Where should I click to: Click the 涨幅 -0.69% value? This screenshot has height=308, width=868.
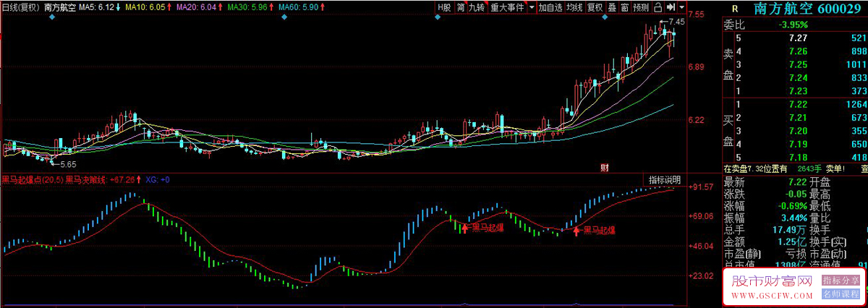tap(791, 206)
